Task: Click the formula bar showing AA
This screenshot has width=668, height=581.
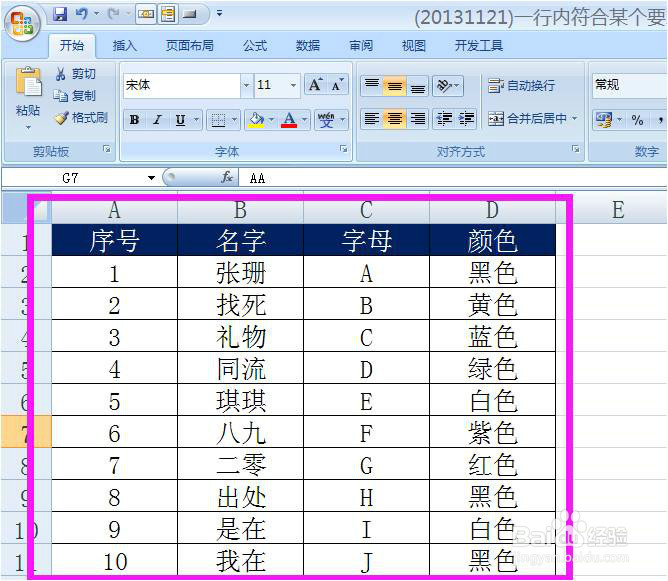Action: click(453, 178)
